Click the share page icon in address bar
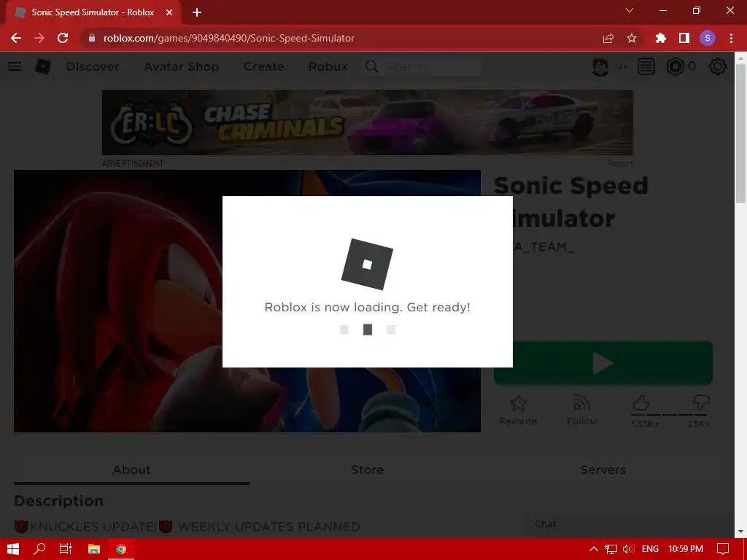Screen dimensions: 747x560 coord(608,38)
